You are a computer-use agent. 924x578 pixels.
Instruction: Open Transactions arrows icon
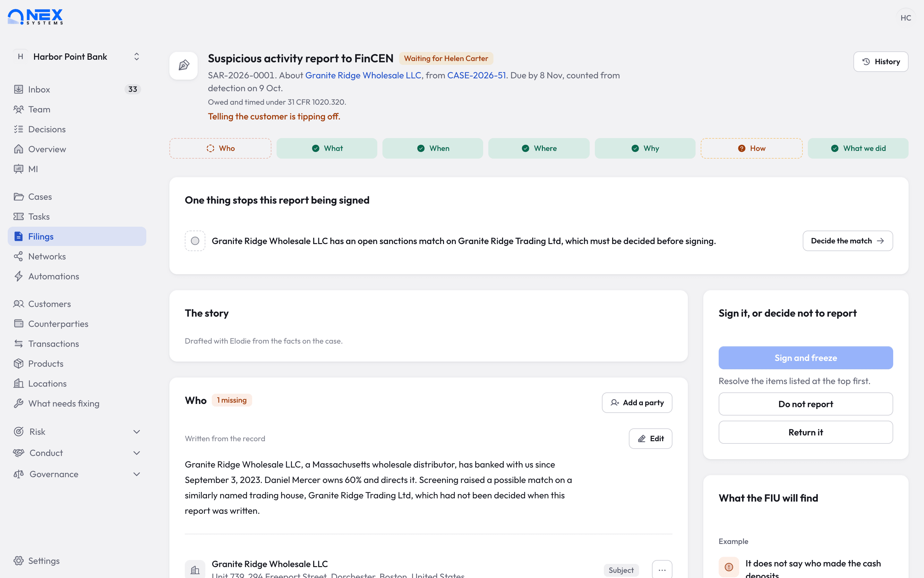[18, 344]
